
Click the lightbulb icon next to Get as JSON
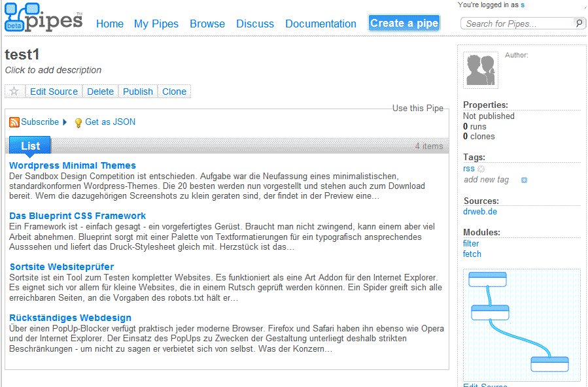tap(78, 122)
